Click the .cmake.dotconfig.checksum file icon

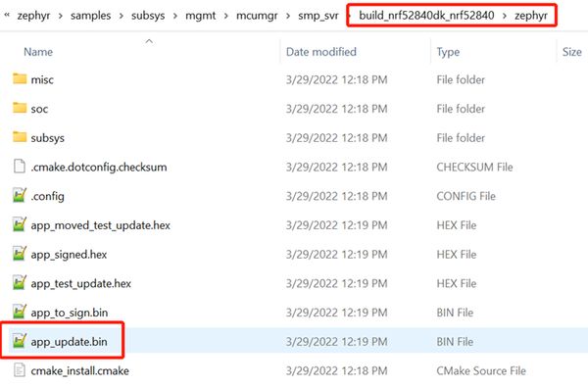20,167
